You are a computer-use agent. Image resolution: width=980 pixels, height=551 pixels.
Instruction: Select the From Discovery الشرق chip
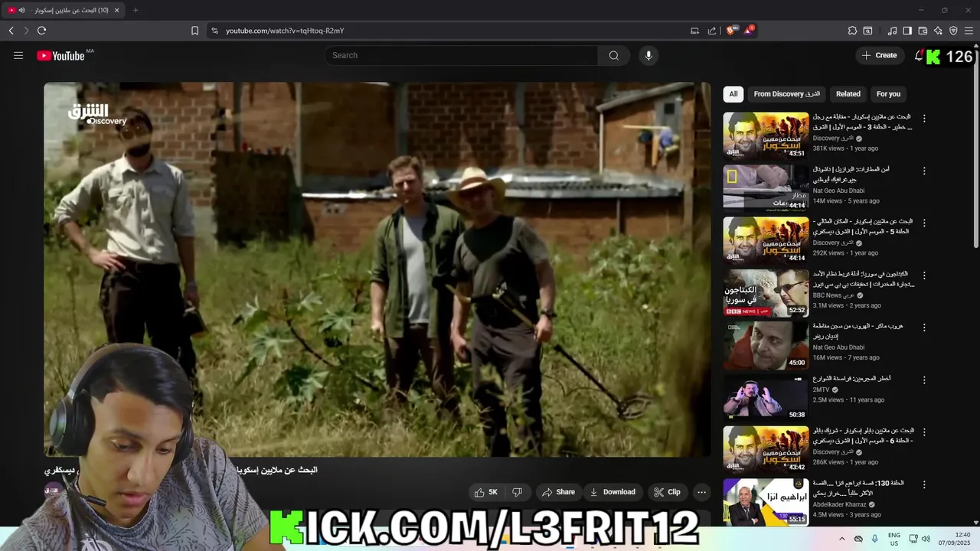coord(786,94)
